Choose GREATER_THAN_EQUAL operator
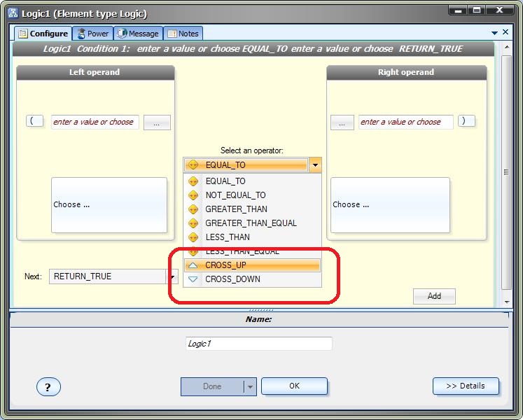This screenshot has width=523, height=420. click(253, 223)
